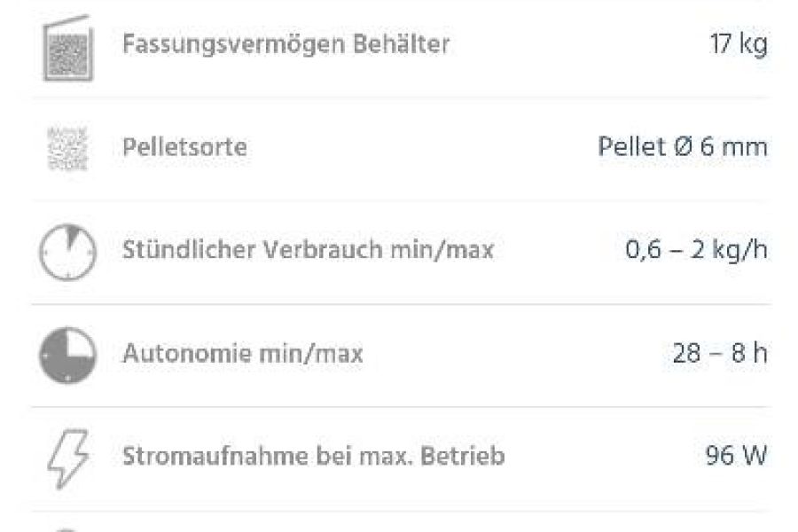Image resolution: width=798 pixels, height=532 pixels.
Task: Select the Pelletsorte pellet grain icon
Action: point(66,147)
